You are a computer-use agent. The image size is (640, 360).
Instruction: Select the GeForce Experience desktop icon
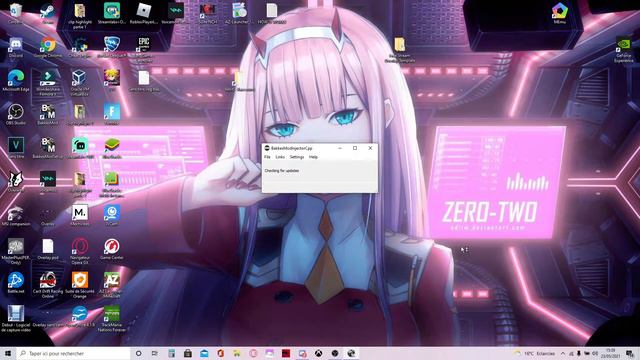(624, 50)
